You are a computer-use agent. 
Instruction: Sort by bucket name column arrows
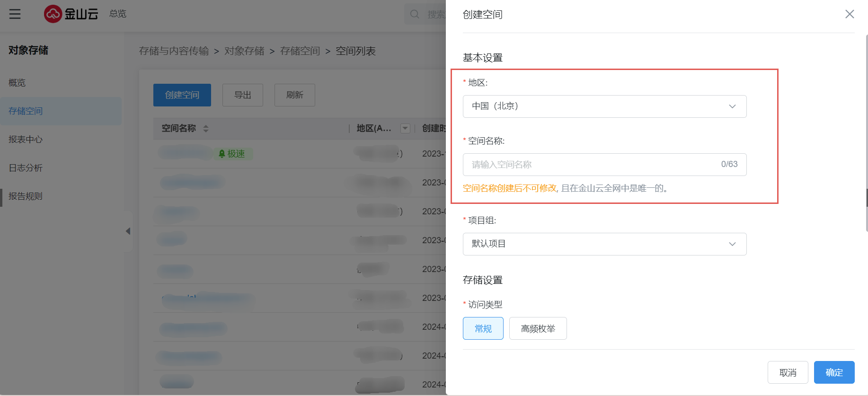point(205,128)
